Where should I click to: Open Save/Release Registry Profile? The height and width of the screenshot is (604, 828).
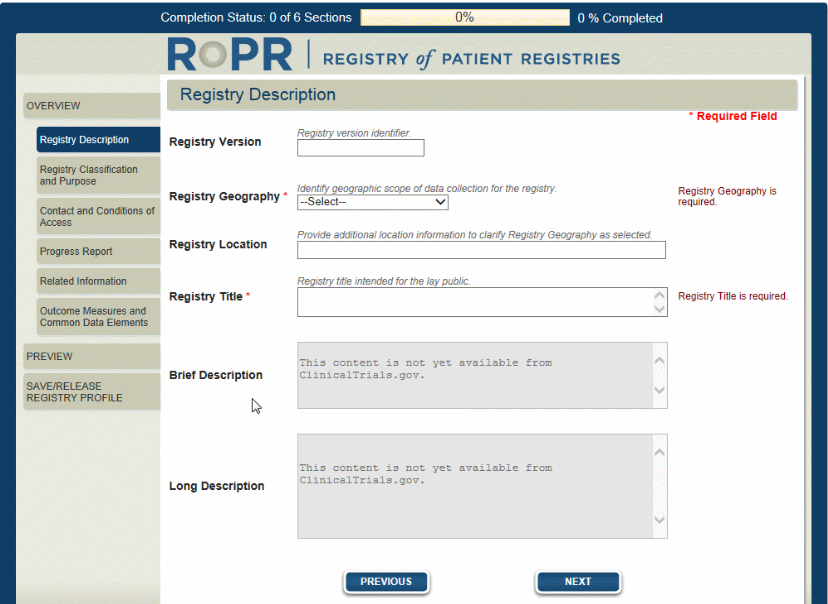coord(92,392)
